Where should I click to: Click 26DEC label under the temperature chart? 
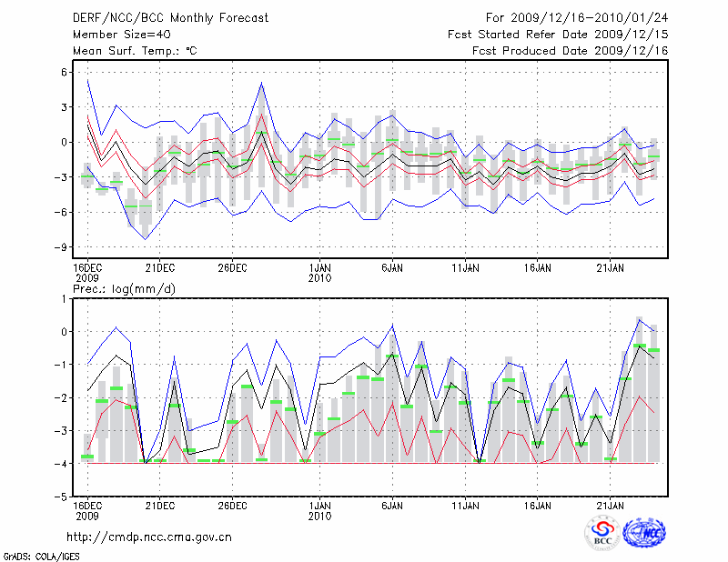click(x=232, y=267)
